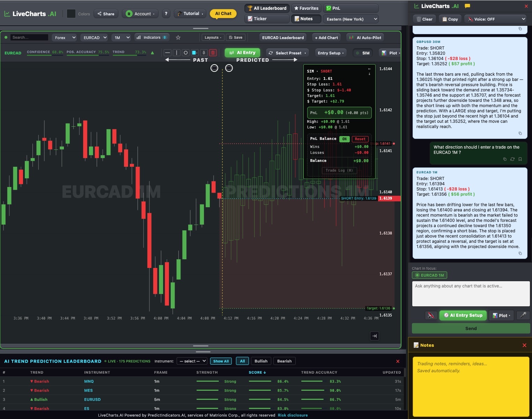Click the LiveCharts .AI logo

click(30, 14)
